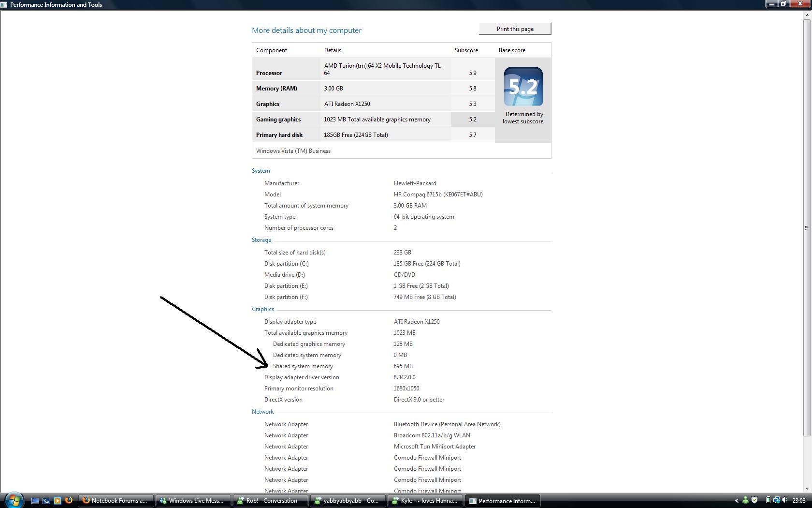
Task: Click the vertical scrollbar thumb
Action: click(807, 227)
